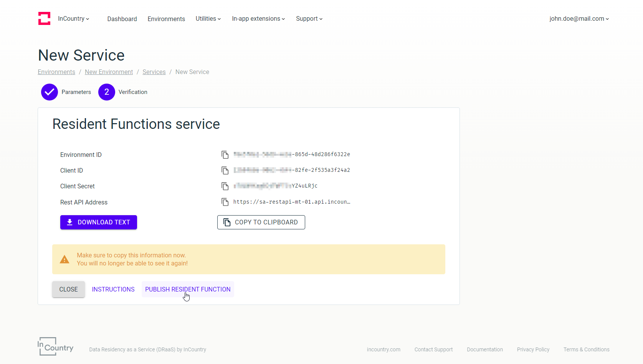Click the Copy to Clipboard button
The height and width of the screenshot is (364, 643).
coord(261,222)
